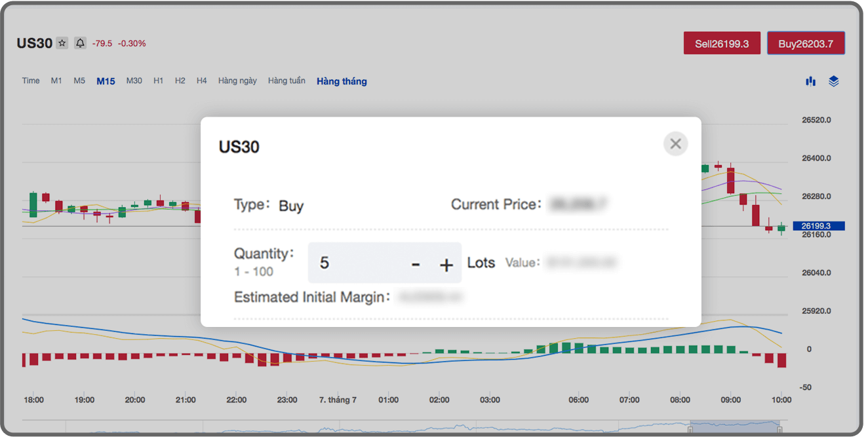Select the H4 timeframe
The width and height of the screenshot is (868, 439).
coord(201,81)
